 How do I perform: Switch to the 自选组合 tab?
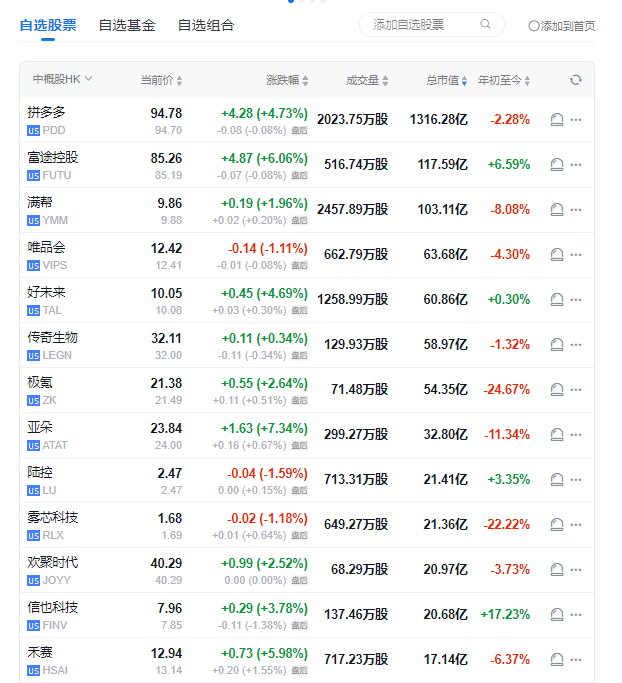coord(206,25)
